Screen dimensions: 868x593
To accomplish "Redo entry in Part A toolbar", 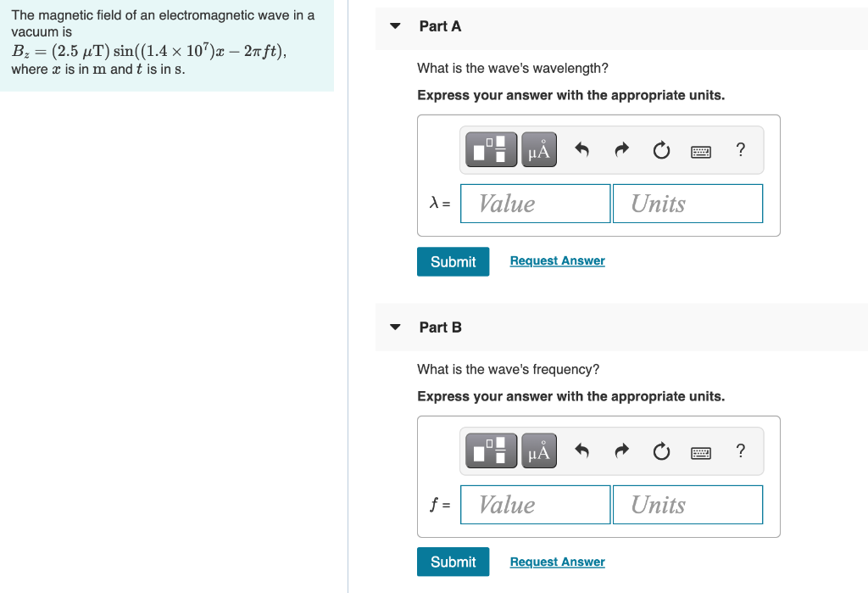I will [621, 149].
